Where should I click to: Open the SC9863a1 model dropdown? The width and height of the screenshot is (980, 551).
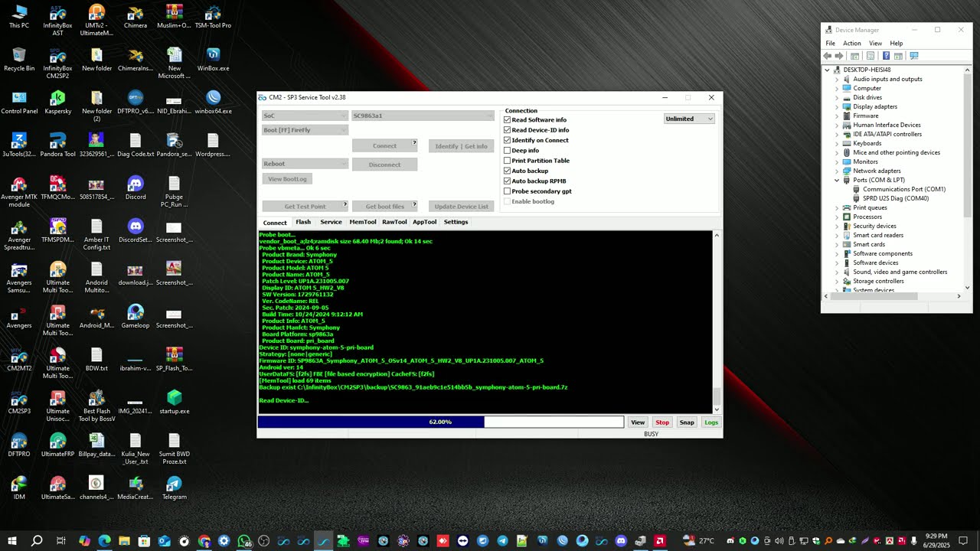[423, 116]
